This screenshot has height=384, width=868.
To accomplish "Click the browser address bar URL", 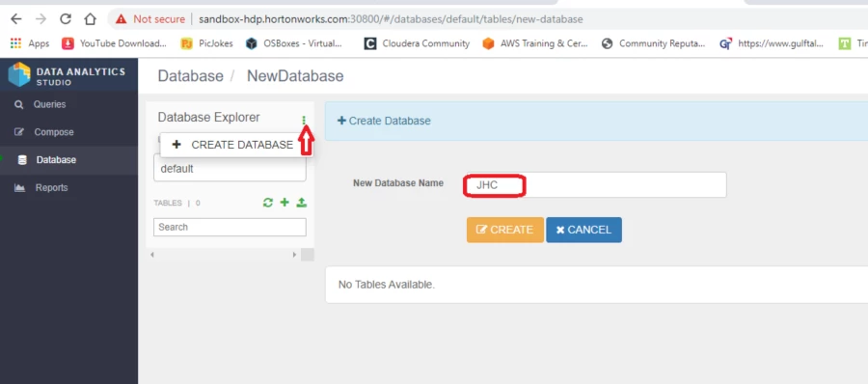I will pos(391,19).
